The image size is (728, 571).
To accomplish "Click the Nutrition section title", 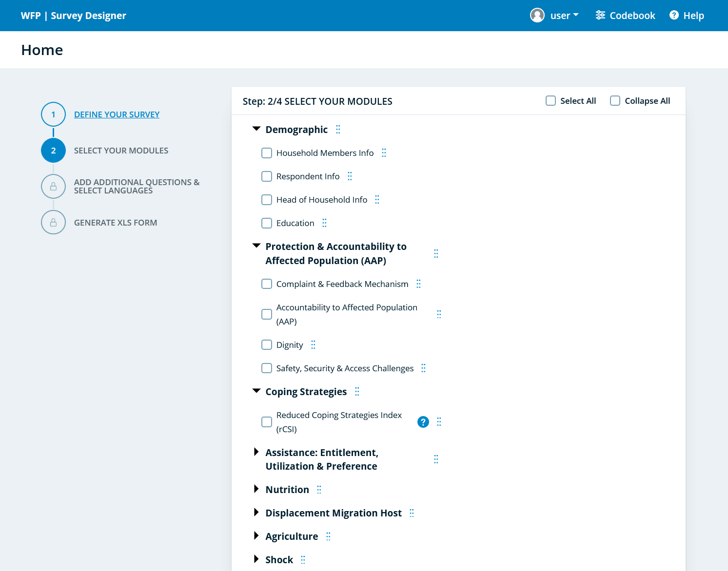I will coord(287,490).
